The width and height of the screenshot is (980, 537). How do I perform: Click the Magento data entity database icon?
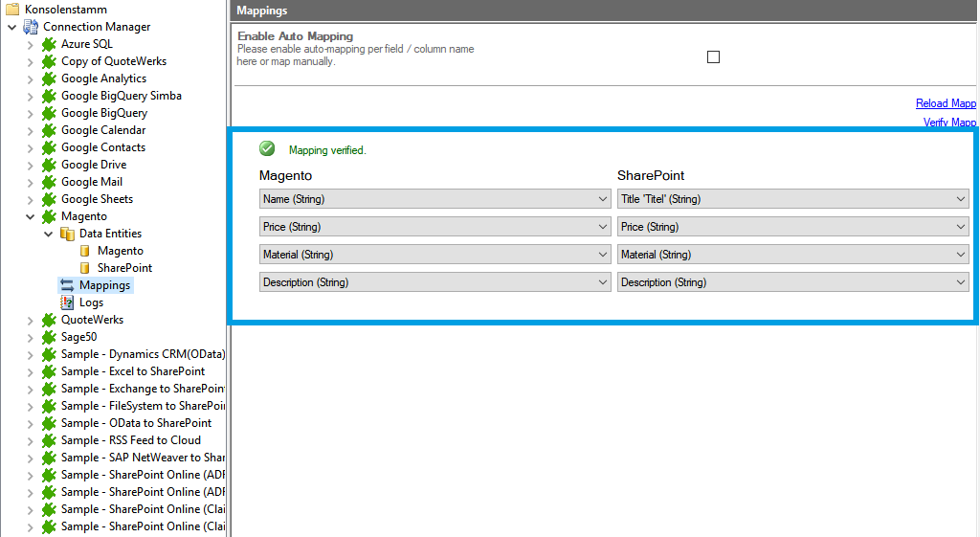point(85,251)
